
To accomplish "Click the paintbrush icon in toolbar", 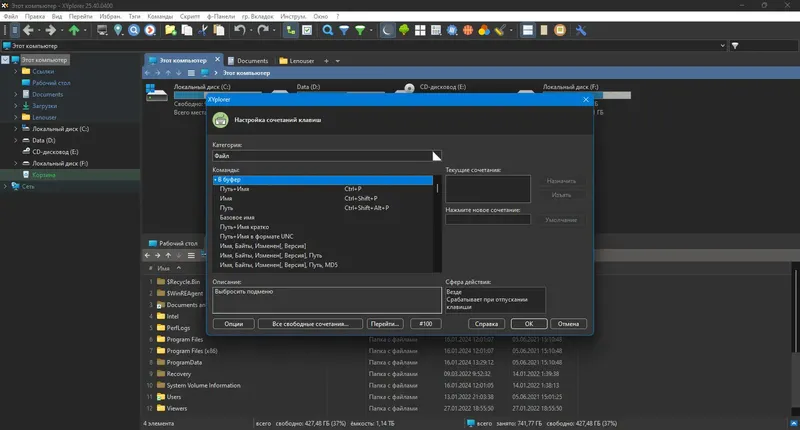I will (x=499, y=31).
